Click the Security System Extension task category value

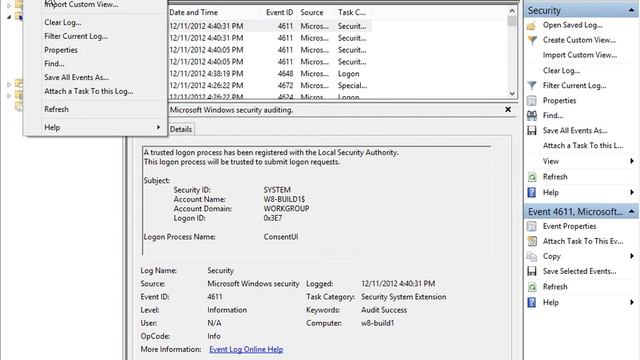(403, 297)
